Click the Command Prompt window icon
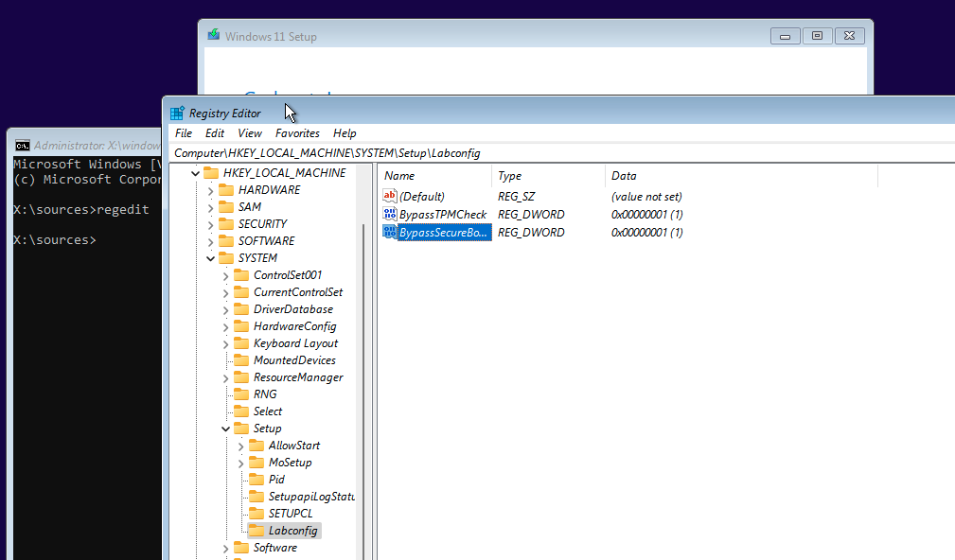Screen dimensions: 955x560 click(22, 145)
